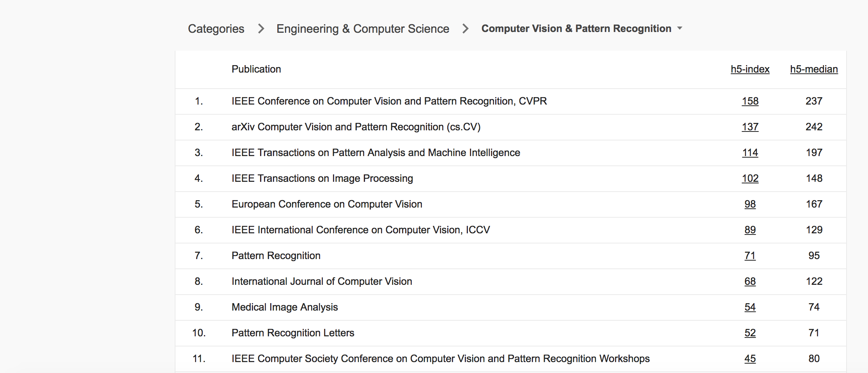Open Pattern Recognition h5-index 71
Image resolution: width=868 pixels, height=373 pixels.
tap(750, 256)
